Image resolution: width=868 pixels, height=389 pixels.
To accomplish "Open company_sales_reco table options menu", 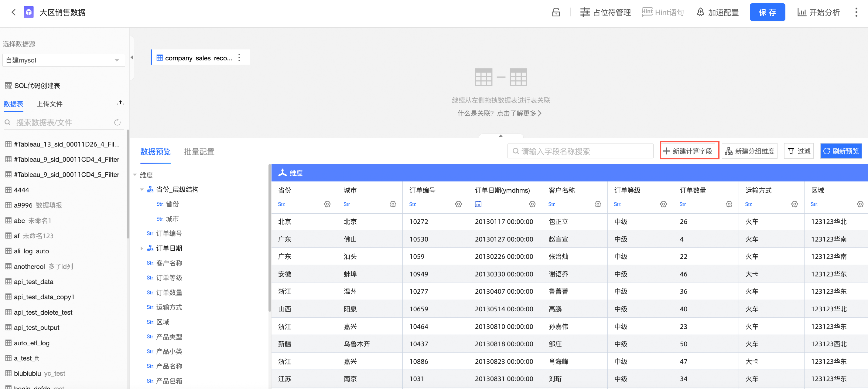I will click(x=239, y=58).
